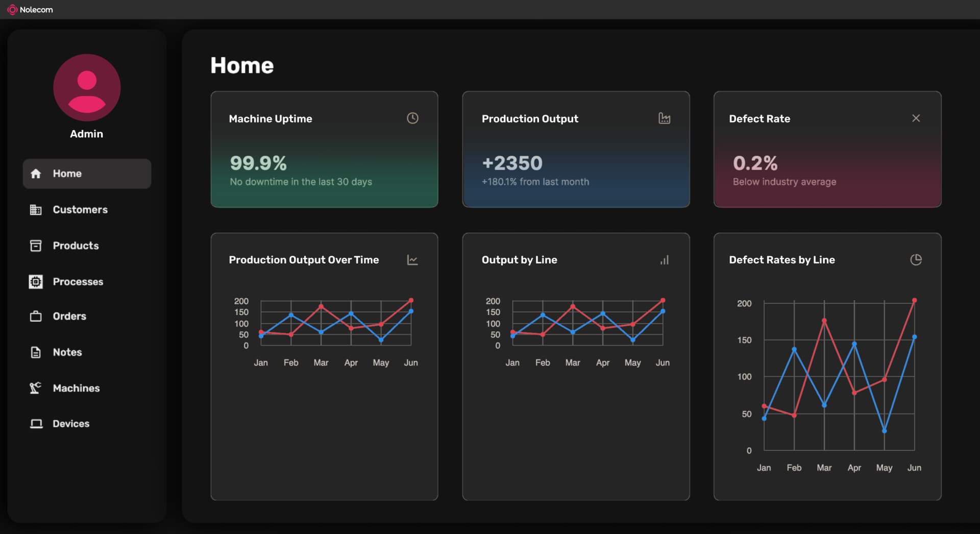Viewport: 980px width, 534px height.
Task: Select the Production Output +2350 card
Action: (x=576, y=149)
